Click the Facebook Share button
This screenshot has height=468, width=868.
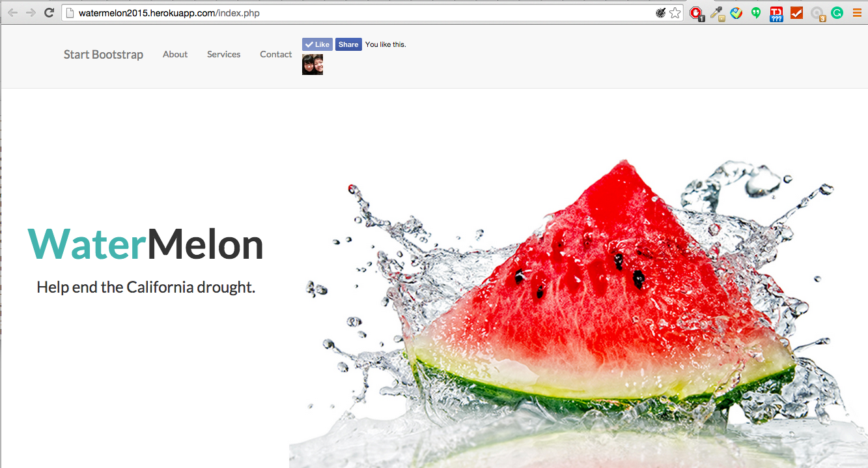coord(348,44)
